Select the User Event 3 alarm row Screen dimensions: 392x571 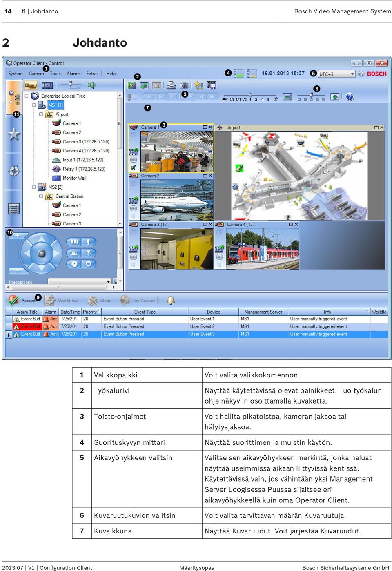point(196,334)
